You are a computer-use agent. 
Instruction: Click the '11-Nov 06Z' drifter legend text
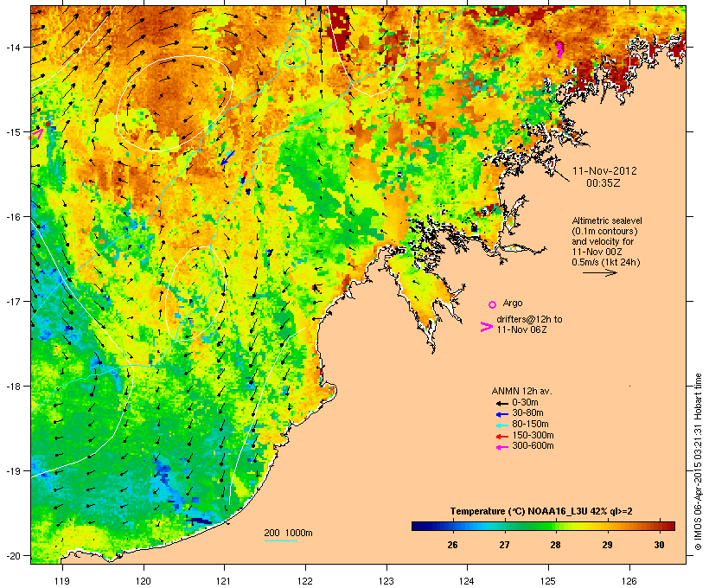pos(521,329)
